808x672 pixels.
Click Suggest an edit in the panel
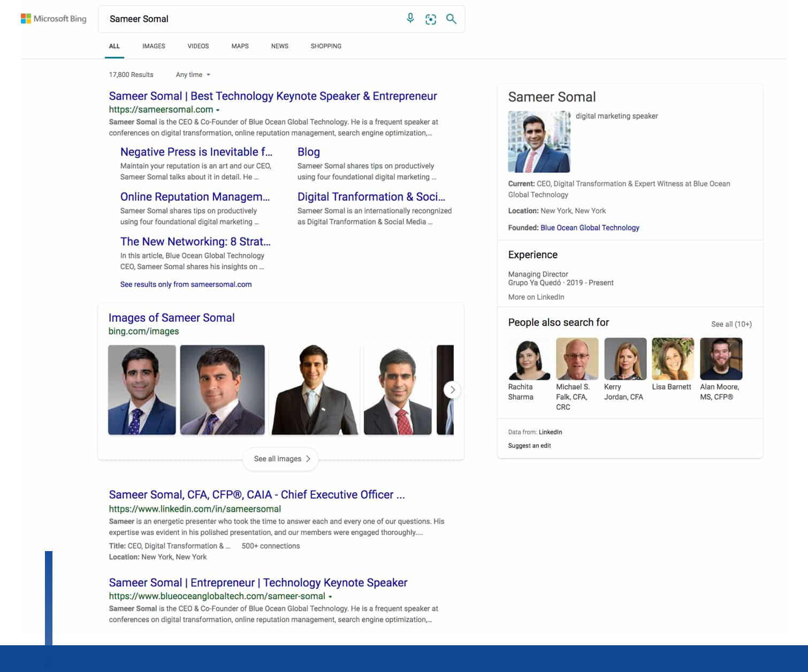coord(529,445)
